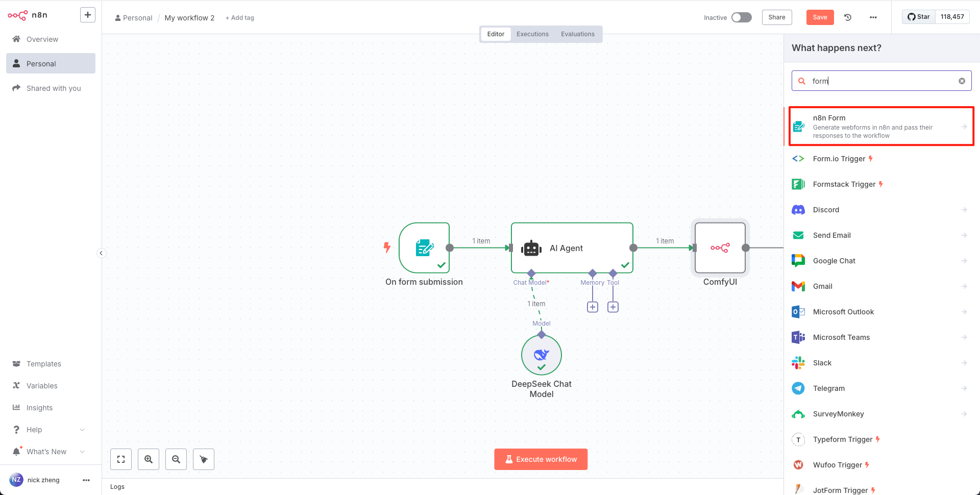Open Variables from sidebar
Screen dimensions: 980x495
tap(51, 386)
